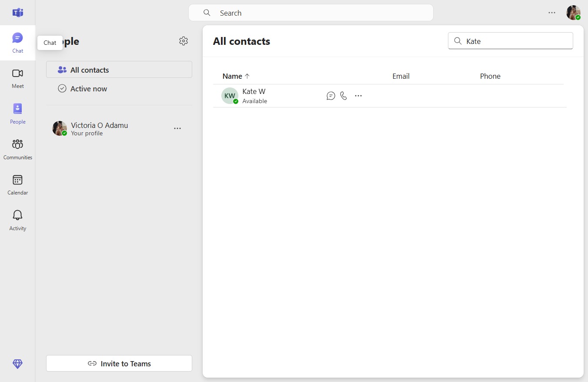The image size is (588, 382).
Task: Start a chat with Kate W
Action: coord(331,96)
